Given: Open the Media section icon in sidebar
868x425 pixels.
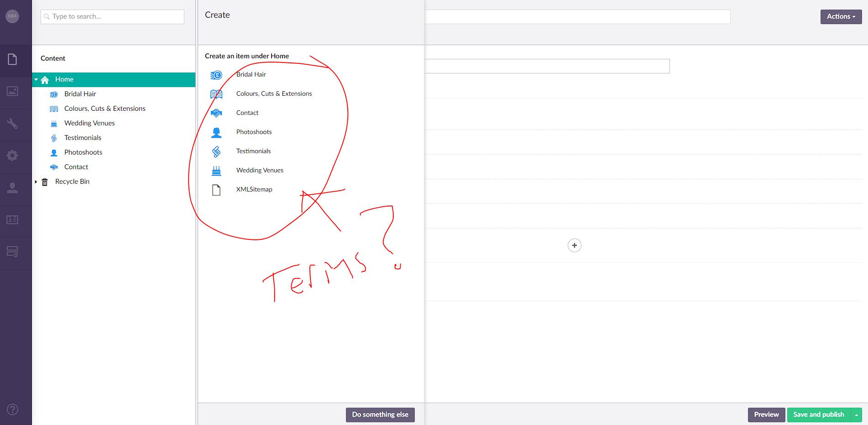Looking at the screenshot, I should coord(12,91).
